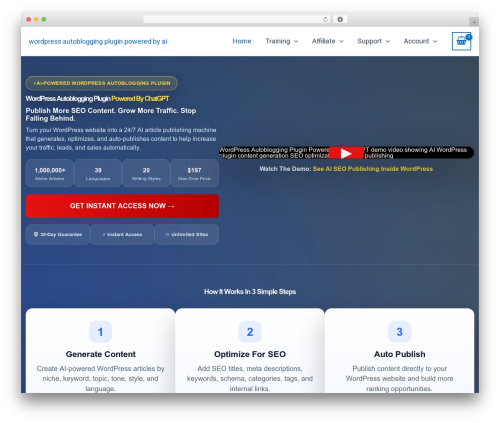
Task: Click the Generate Content card heading
Action: pyautogui.click(x=100, y=354)
